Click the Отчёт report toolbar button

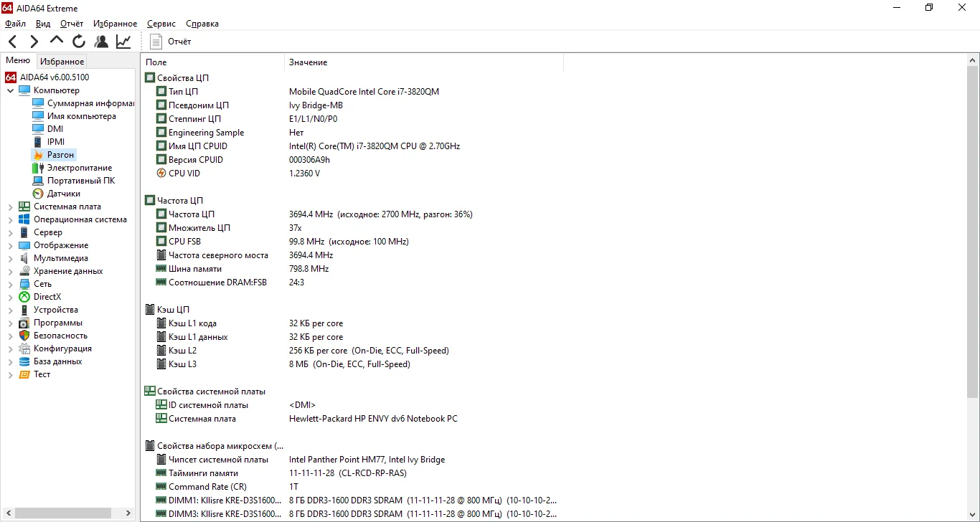[171, 42]
